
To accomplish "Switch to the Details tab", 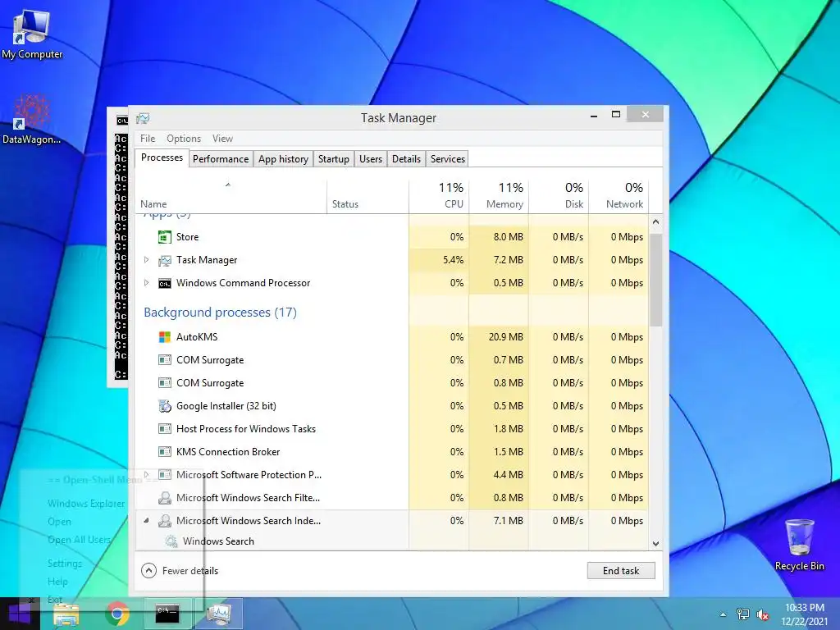I will click(x=406, y=159).
